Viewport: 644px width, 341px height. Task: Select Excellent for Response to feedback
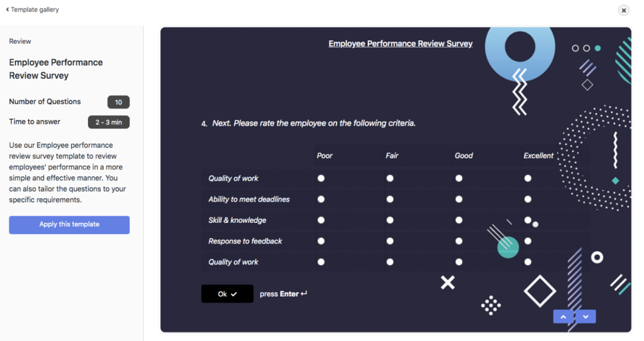click(x=528, y=241)
